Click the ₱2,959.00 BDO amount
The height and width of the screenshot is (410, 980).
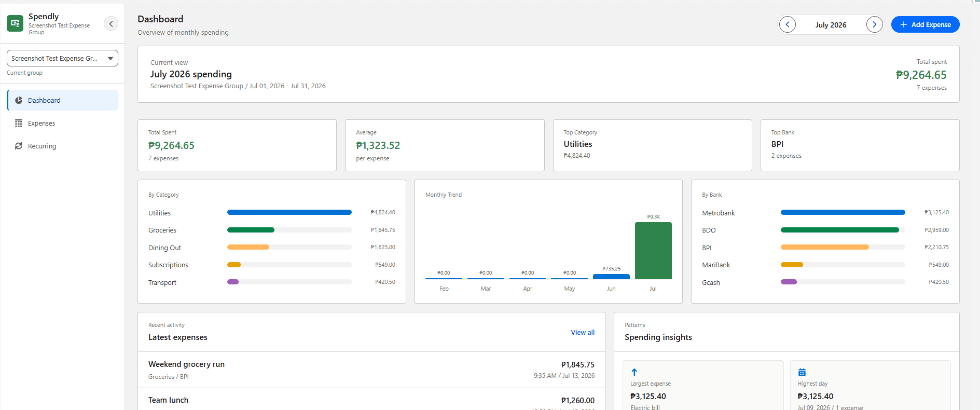click(936, 230)
